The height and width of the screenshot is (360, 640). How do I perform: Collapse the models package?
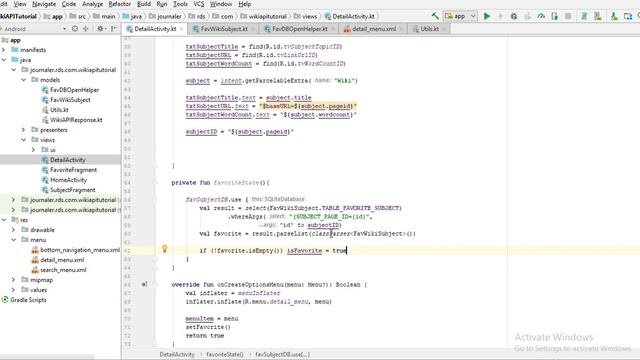(23, 80)
